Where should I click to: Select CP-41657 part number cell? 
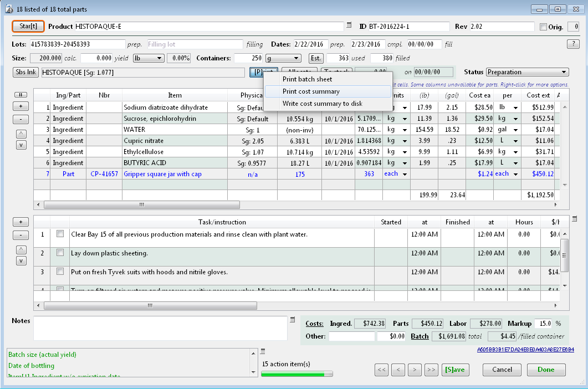tap(104, 174)
